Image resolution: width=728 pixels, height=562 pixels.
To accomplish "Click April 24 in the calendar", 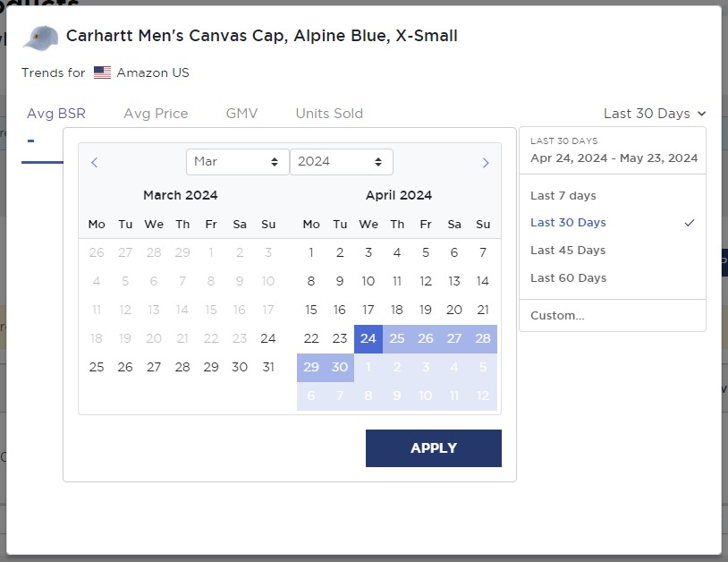I will [368, 338].
